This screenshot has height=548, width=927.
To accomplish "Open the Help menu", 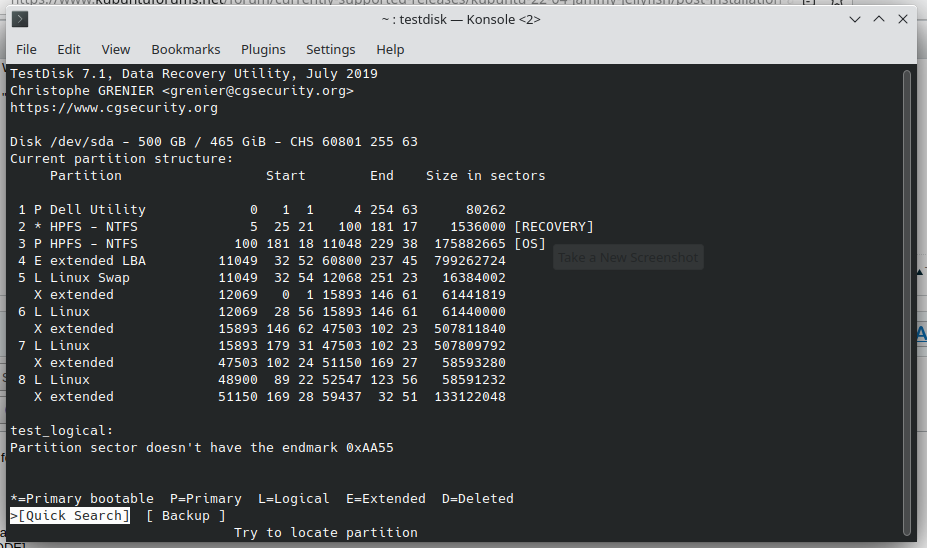I will [390, 49].
